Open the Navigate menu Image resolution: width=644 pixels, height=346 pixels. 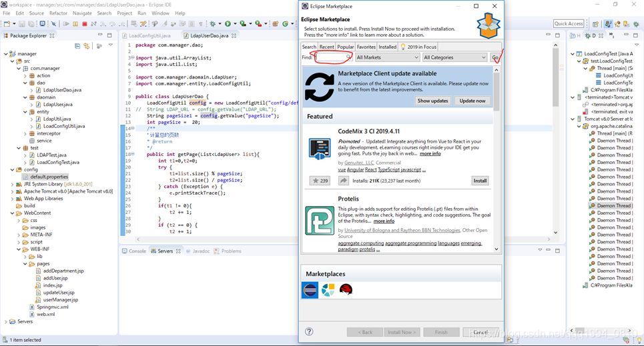(82, 13)
